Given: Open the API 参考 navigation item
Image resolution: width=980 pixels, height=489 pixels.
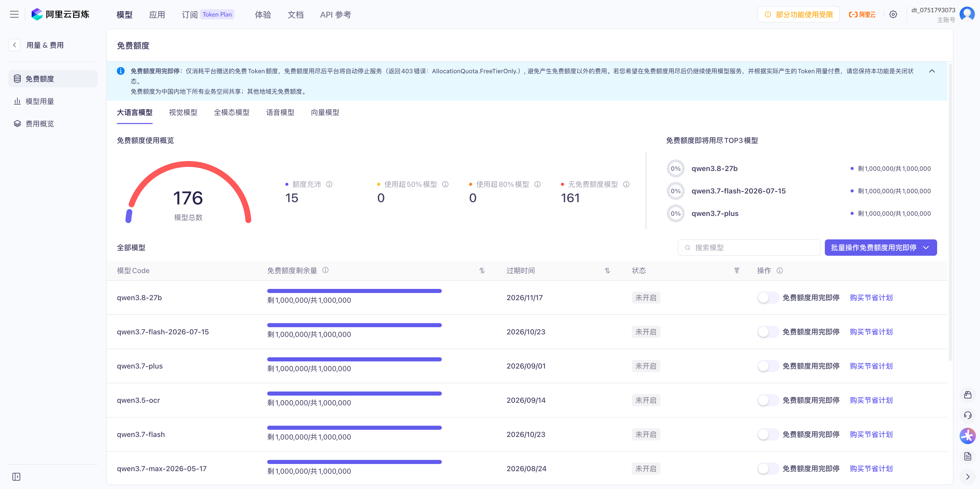Looking at the screenshot, I should click(336, 15).
